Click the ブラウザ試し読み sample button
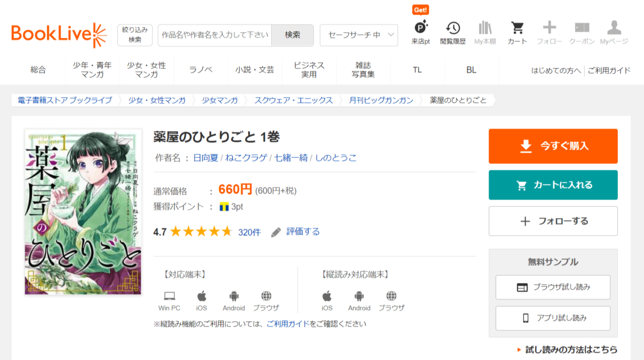 coord(553,287)
